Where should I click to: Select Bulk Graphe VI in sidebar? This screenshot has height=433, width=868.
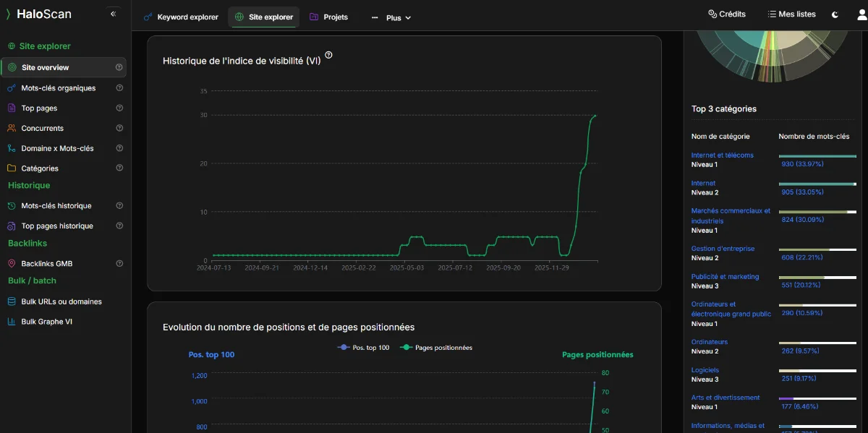[46, 322]
